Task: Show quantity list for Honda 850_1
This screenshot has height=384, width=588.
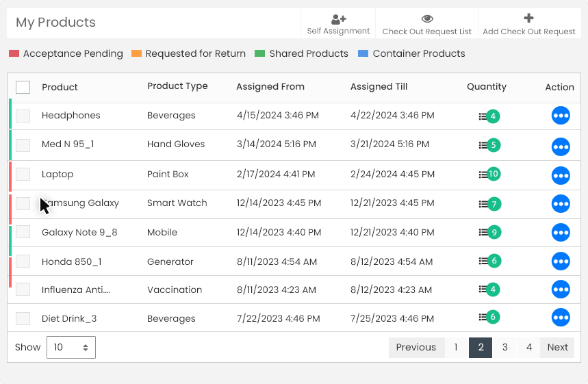Action: tap(483, 261)
